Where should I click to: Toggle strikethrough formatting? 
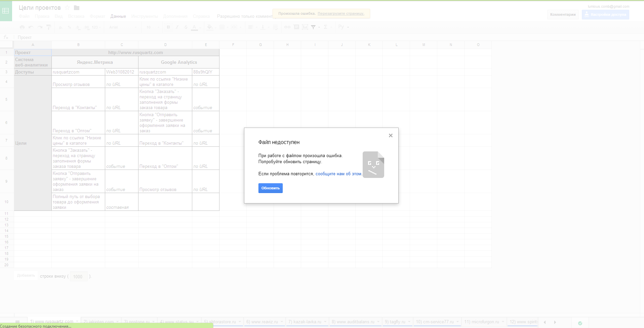tap(186, 27)
